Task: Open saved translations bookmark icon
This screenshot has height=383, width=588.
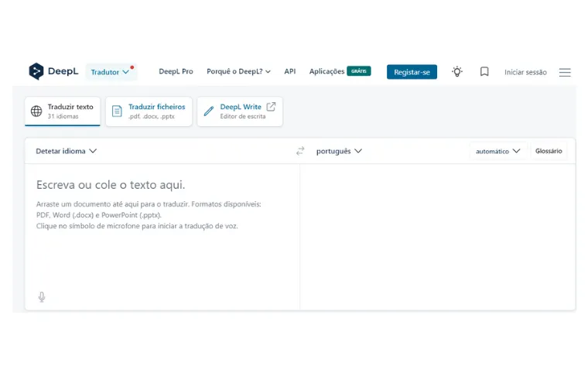Action: click(484, 72)
